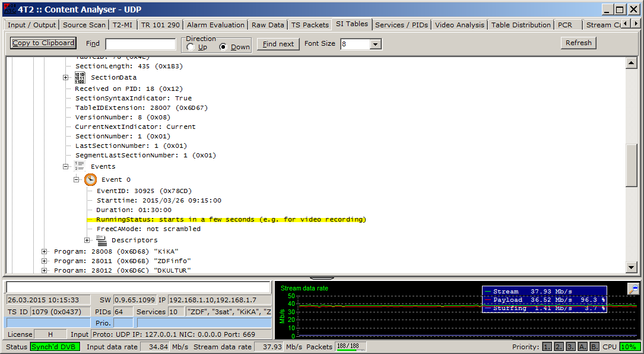Select the Up direction radio button
Viewport: 644px width, 354px height.
191,48
